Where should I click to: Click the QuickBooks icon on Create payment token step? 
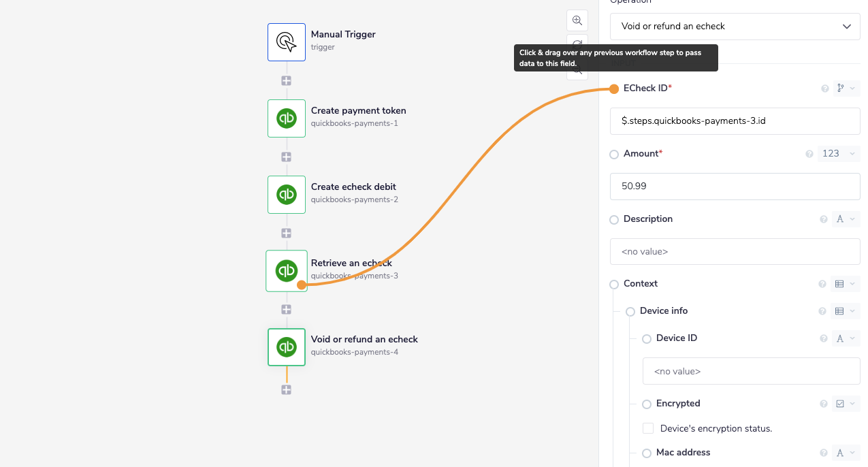click(x=287, y=118)
